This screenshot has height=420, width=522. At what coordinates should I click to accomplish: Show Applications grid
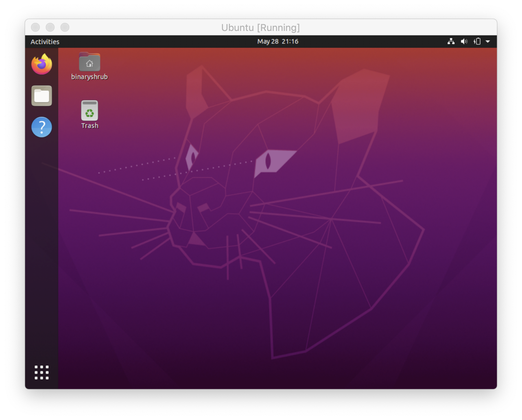[42, 372]
